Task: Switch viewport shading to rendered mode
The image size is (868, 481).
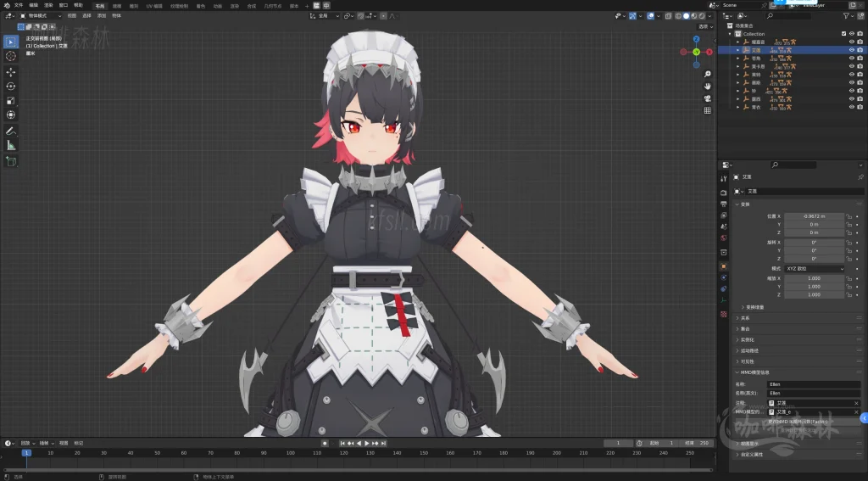Action: (702, 16)
